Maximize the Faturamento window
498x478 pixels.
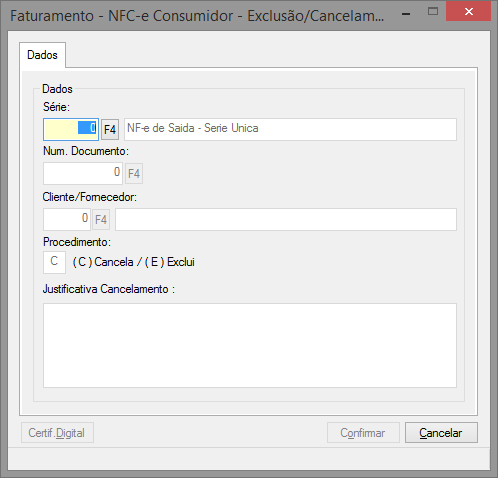click(x=433, y=12)
